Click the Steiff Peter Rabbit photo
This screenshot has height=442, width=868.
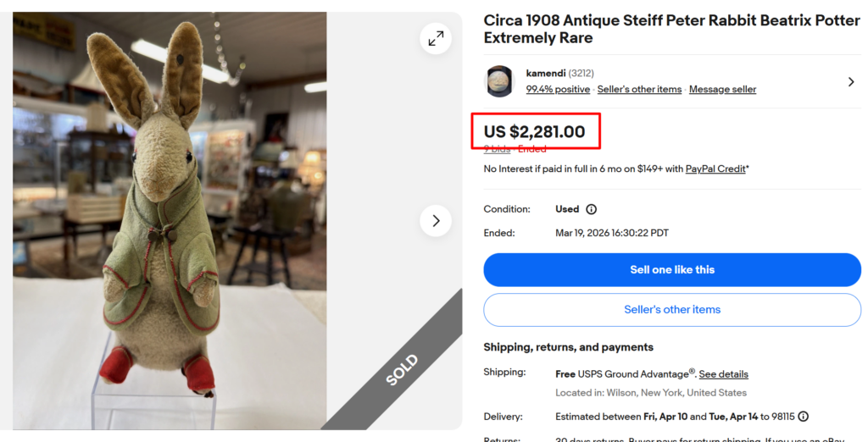tap(170, 220)
